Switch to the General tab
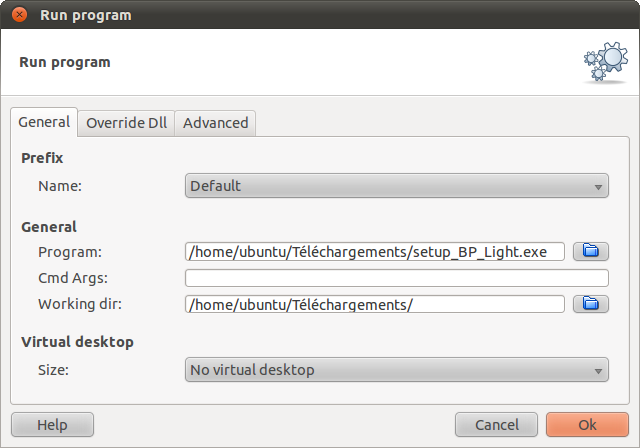Viewport: 640px width, 448px height. tap(44, 122)
